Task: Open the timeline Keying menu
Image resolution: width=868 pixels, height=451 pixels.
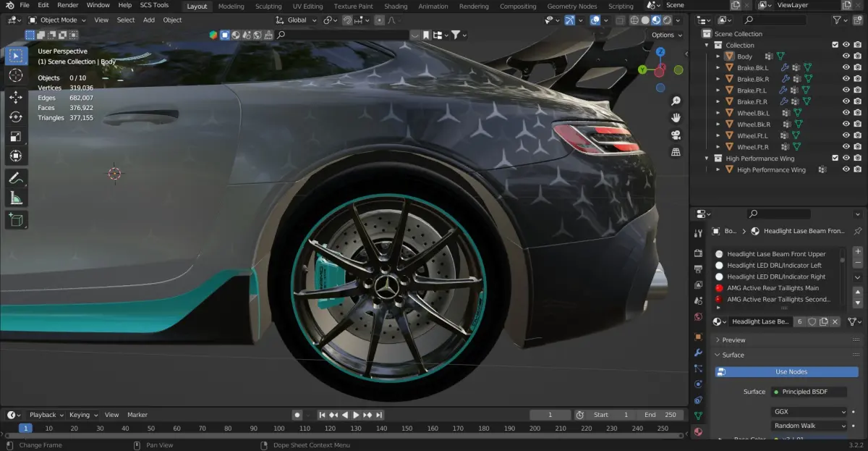Action: [x=82, y=415]
